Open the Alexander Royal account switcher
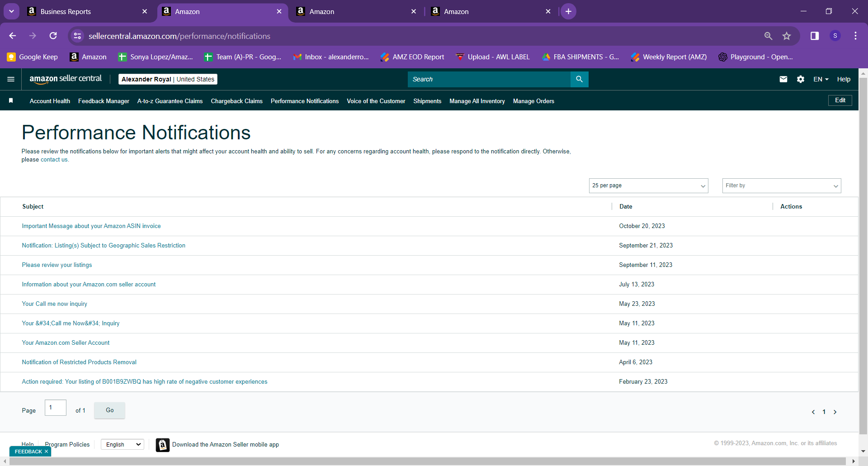The image size is (868, 466). click(x=168, y=79)
